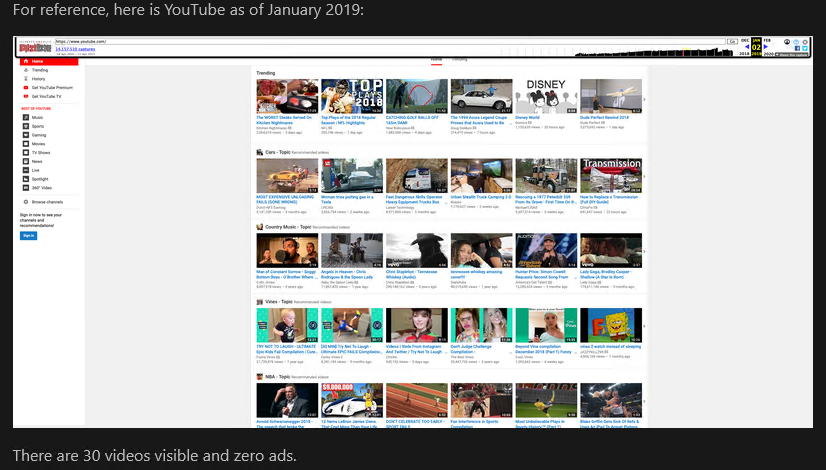Select DEC month in Wayback toolbar
The image size is (826, 470).
point(745,41)
